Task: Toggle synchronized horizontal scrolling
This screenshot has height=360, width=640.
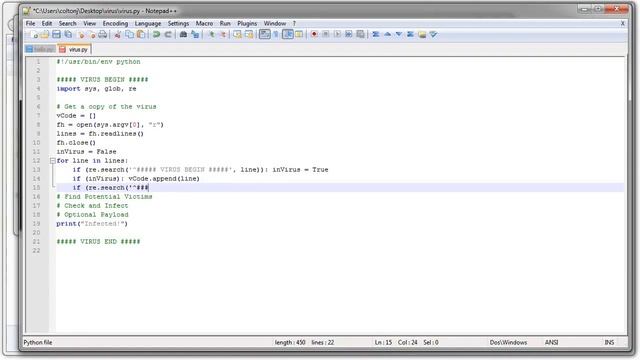Action: [249, 35]
